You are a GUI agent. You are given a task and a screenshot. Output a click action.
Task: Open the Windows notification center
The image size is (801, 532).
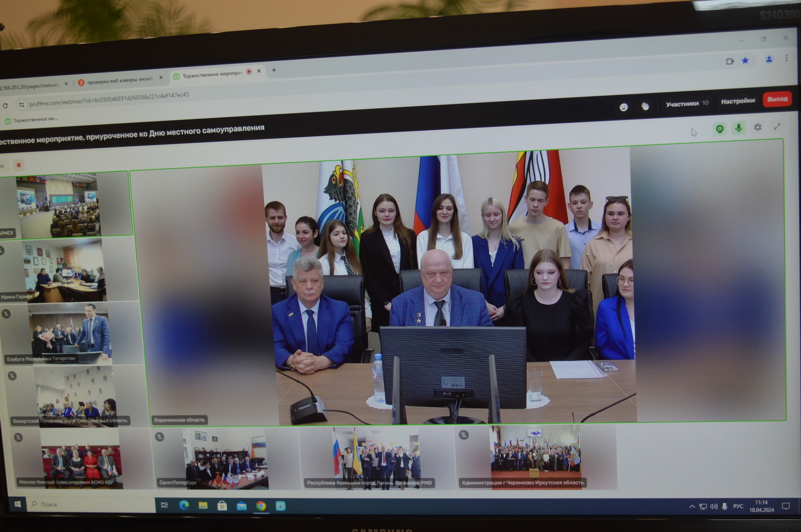[786, 506]
